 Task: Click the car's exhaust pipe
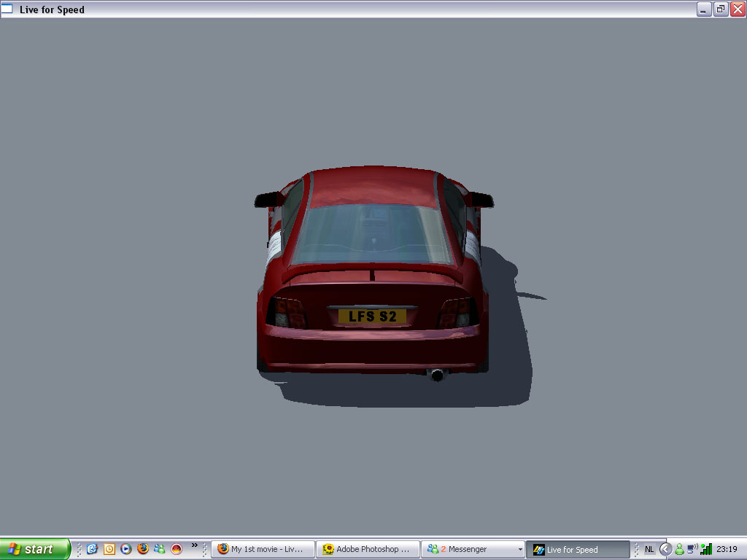437,375
